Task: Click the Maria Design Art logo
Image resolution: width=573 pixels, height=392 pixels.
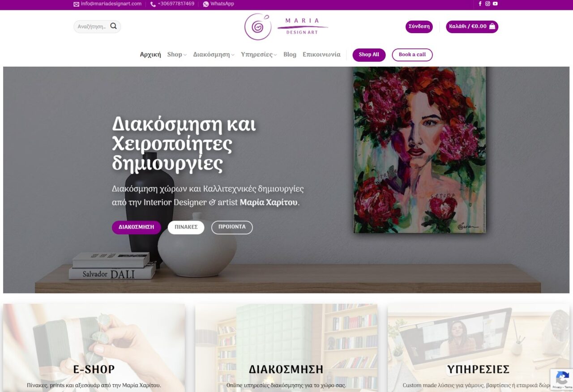Action: (x=286, y=26)
